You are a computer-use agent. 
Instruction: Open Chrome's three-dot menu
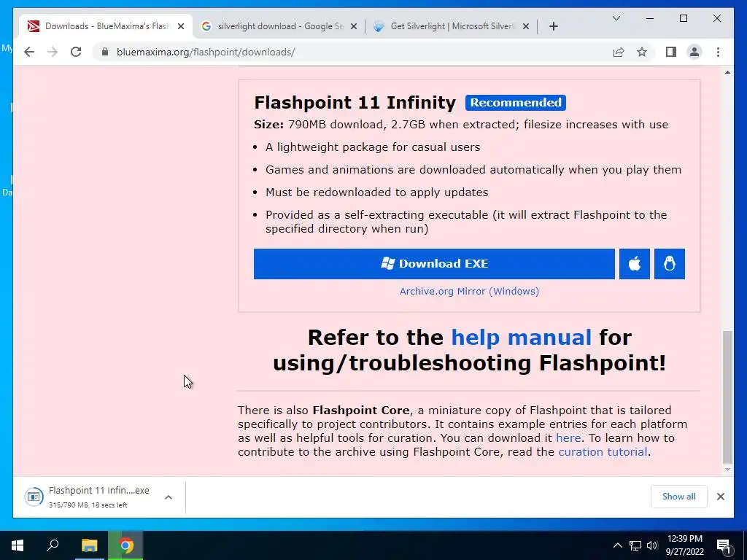pos(718,52)
